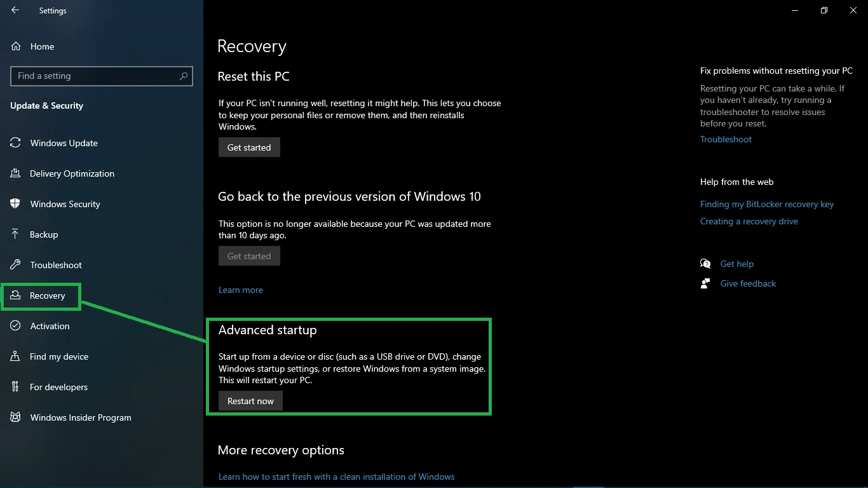This screenshot has width=868, height=488.
Task: Click the Windows Security shield icon
Action: coord(16,204)
